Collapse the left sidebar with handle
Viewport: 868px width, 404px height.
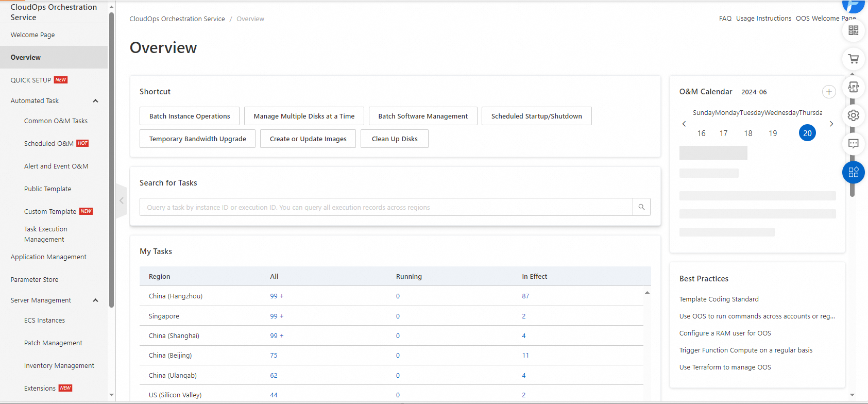coord(122,200)
